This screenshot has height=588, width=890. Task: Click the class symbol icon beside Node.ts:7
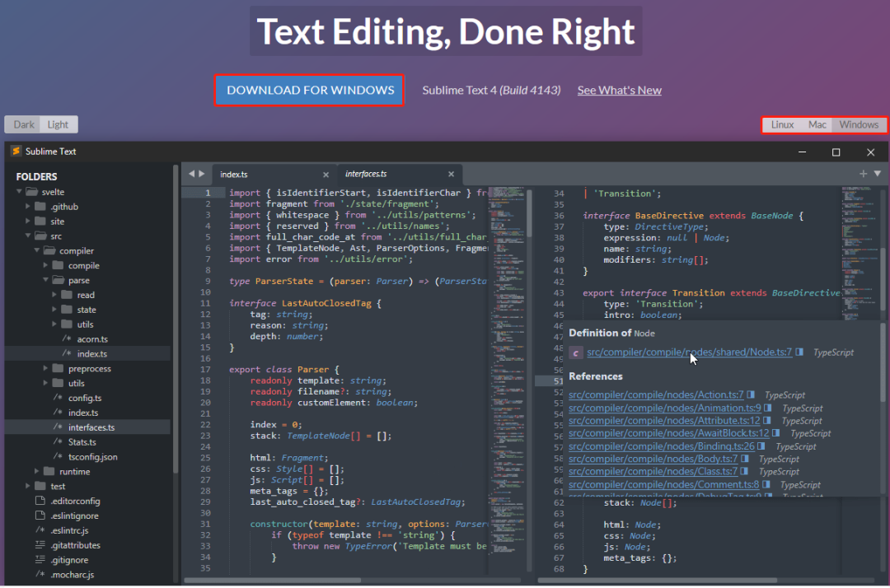pyautogui.click(x=575, y=352)
